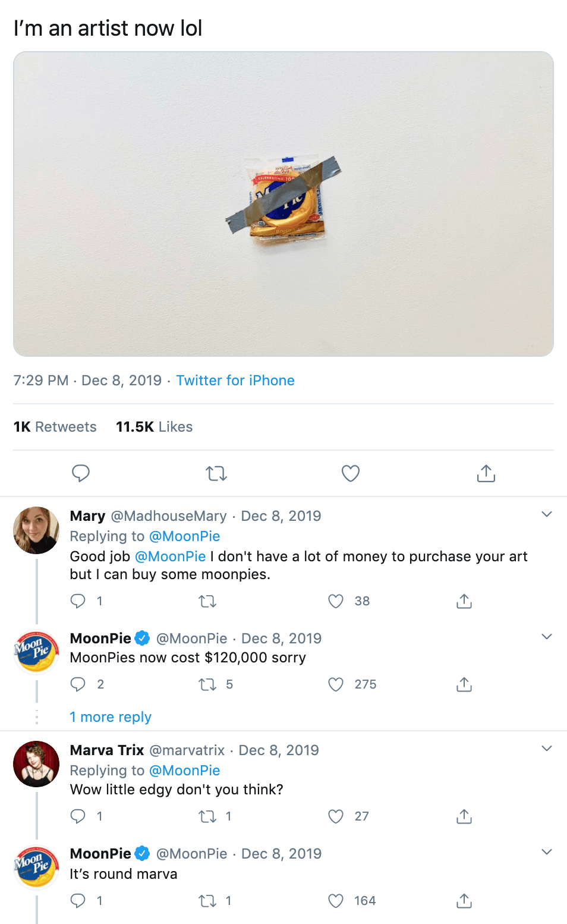Heart Marva Trix's reply

[336, 816]
